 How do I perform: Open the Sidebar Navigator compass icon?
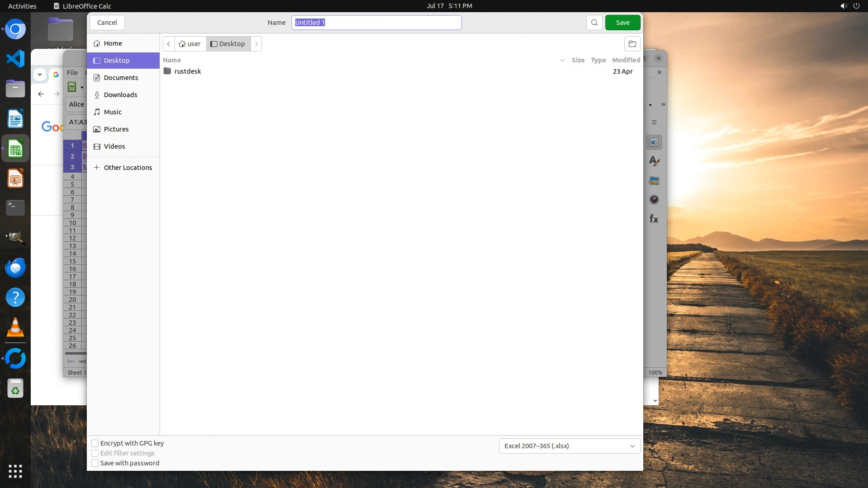[x=654, y=199]
